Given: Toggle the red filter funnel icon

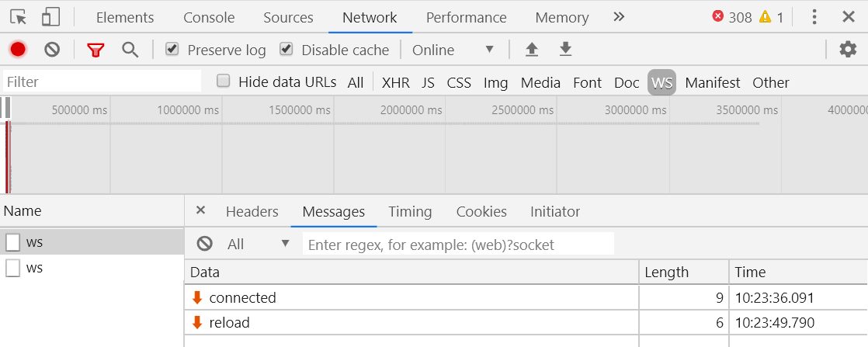Looking at the screenshot, I should (95, 50).
